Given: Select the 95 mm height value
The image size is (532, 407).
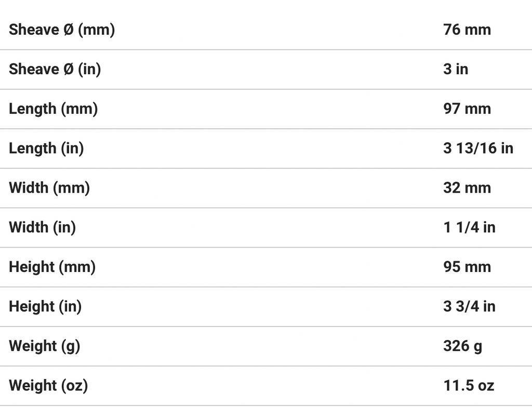Looking at the screenshot, I should pos(467,267).
